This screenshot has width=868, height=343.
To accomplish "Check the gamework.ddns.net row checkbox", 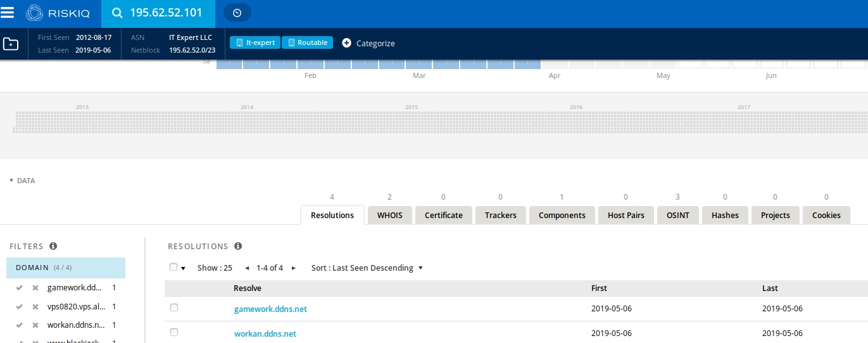I will point(174,307).
